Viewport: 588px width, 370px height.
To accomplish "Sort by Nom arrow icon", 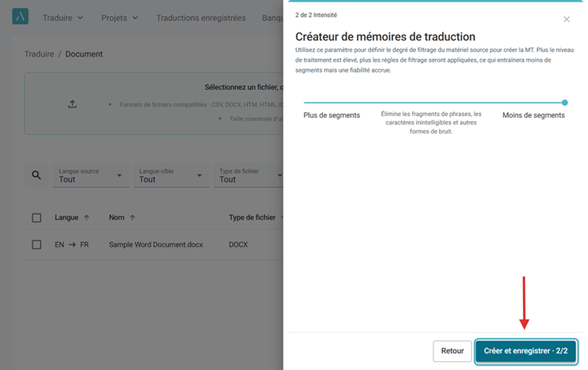I will pos(132,217).
